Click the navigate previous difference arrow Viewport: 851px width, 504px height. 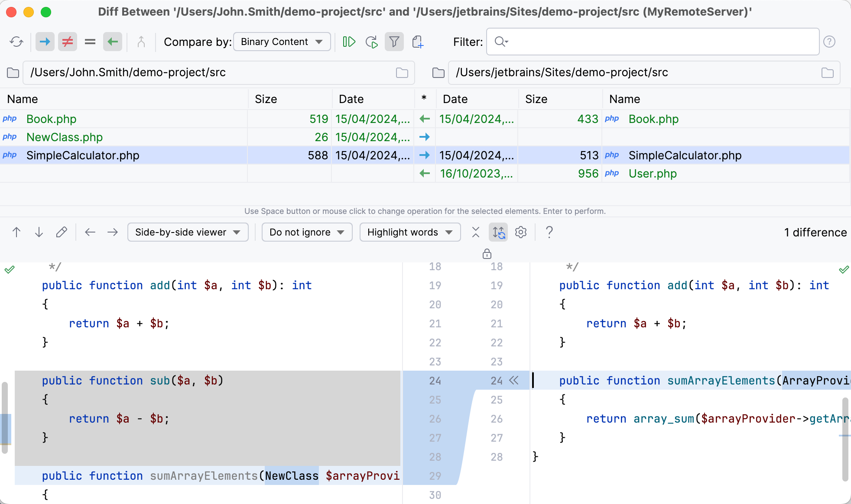[16, 233]
